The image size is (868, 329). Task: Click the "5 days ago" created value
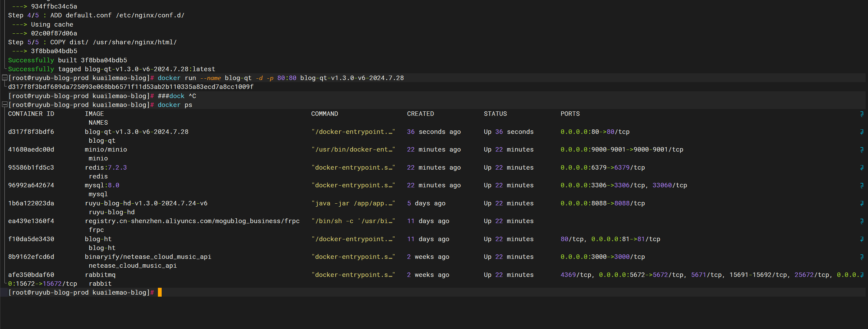426,203
